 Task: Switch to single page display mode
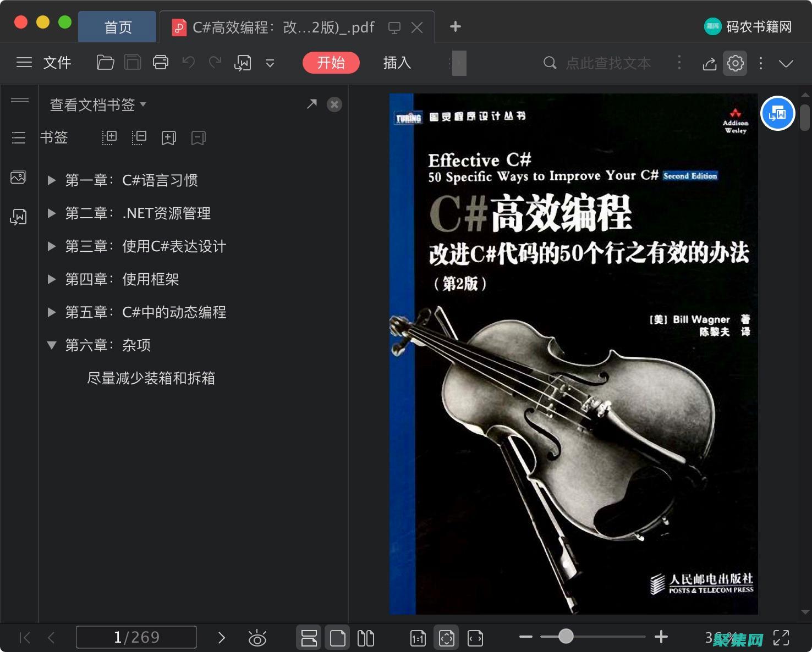coord(337,637)
